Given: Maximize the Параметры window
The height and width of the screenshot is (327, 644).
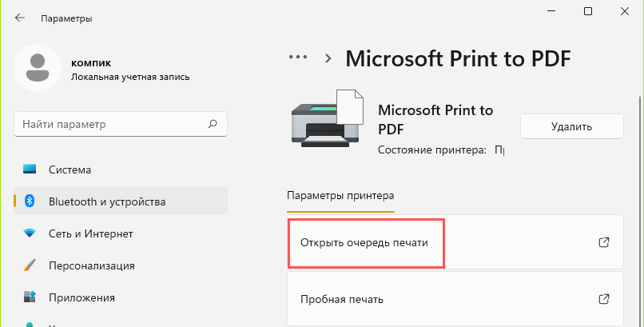Looking at the screenshot, I should click(x=588, y=12).
